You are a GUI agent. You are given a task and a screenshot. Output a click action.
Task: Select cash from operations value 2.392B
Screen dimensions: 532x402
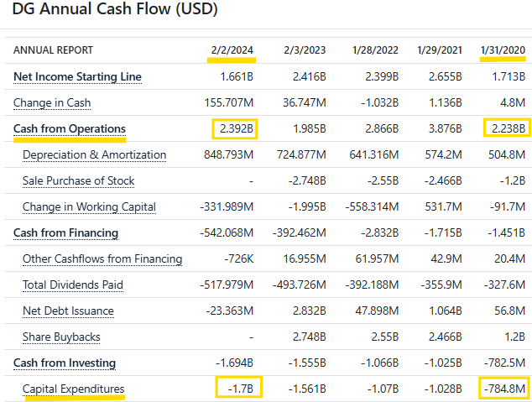[237, 129]
